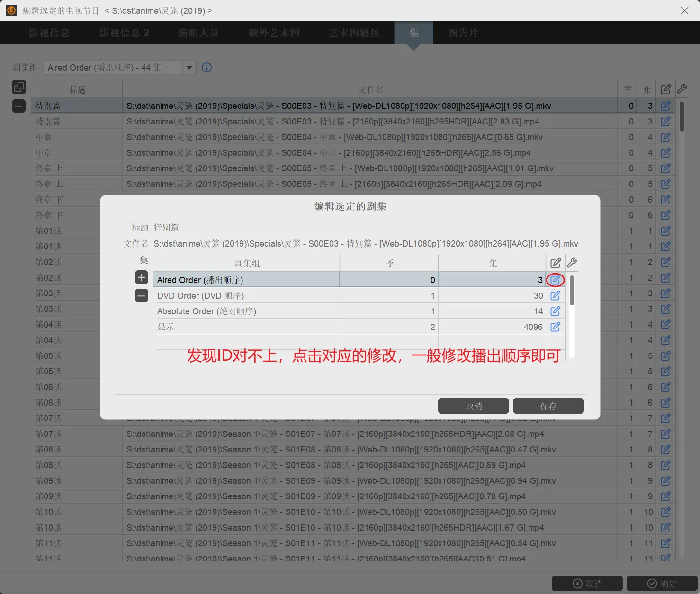700x594 pixels.
Task: Click edit icon for Aired Order row
Action: (x=555, y=280)
